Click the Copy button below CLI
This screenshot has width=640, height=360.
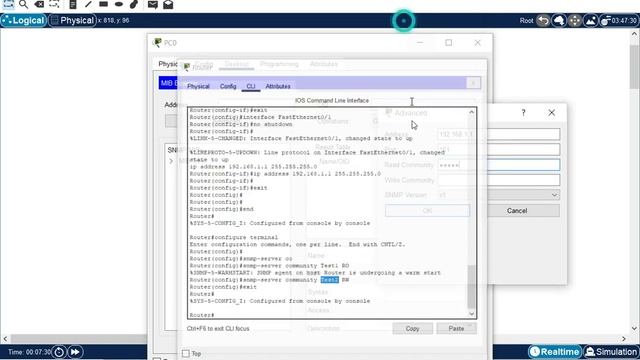coord(412,329)
